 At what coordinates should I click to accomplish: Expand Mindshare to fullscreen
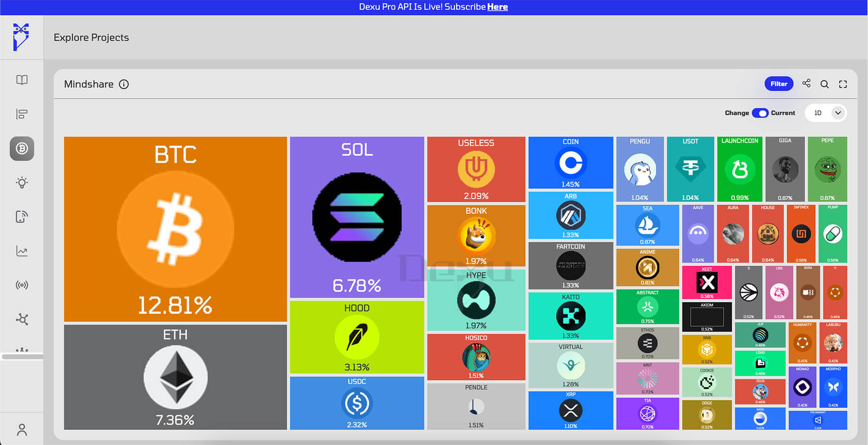(x=843, y=84)
